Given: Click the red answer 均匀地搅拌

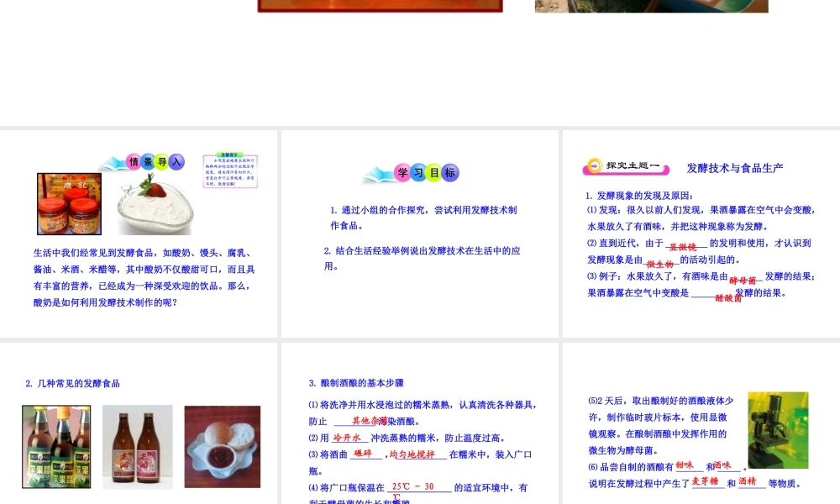Looking at the screenshot, I should coord(412,454).
